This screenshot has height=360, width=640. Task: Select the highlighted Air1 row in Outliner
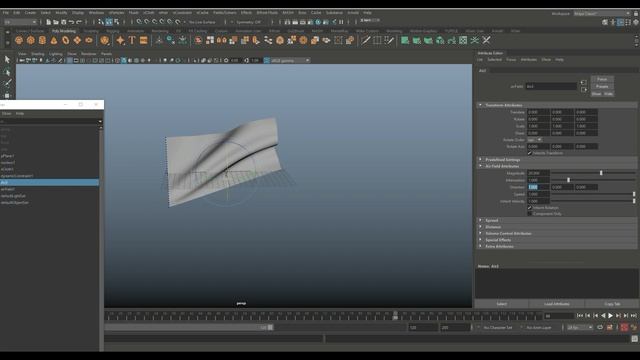click(49, 182)
